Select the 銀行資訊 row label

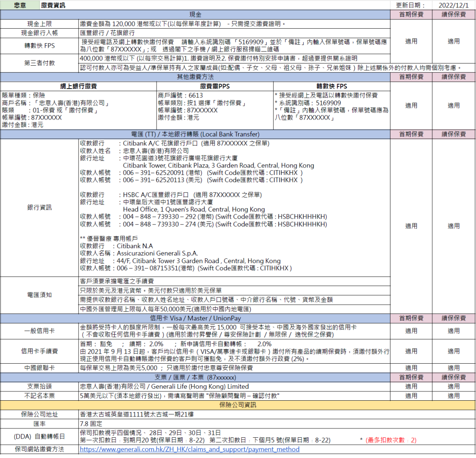pos(39,207)
